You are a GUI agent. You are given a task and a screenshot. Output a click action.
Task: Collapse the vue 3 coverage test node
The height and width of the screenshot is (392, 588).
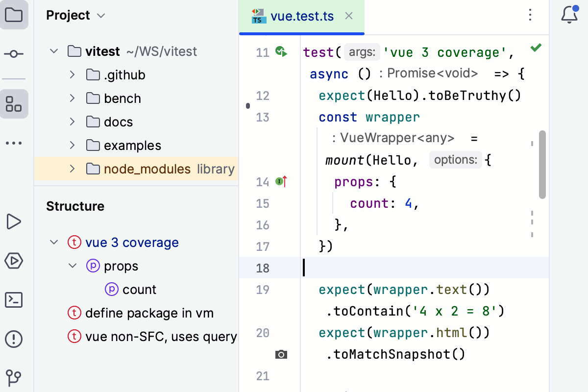pyautogui.click(x=54, y=242)
